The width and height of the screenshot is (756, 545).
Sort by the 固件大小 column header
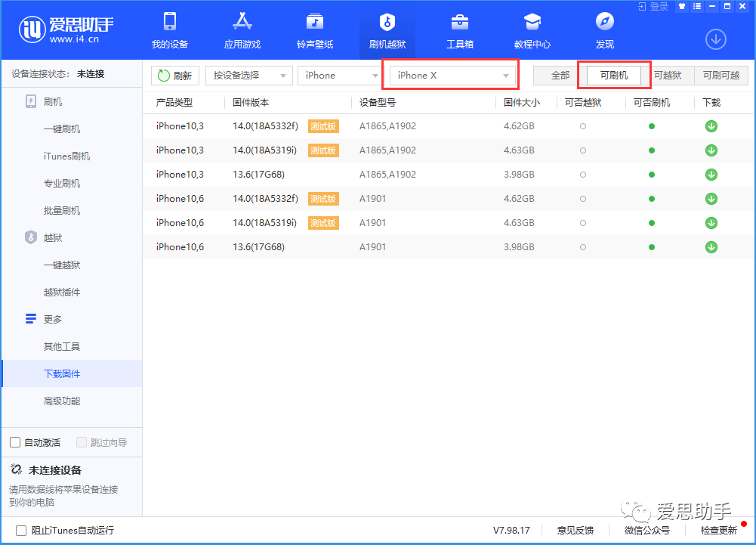[522, 102]
